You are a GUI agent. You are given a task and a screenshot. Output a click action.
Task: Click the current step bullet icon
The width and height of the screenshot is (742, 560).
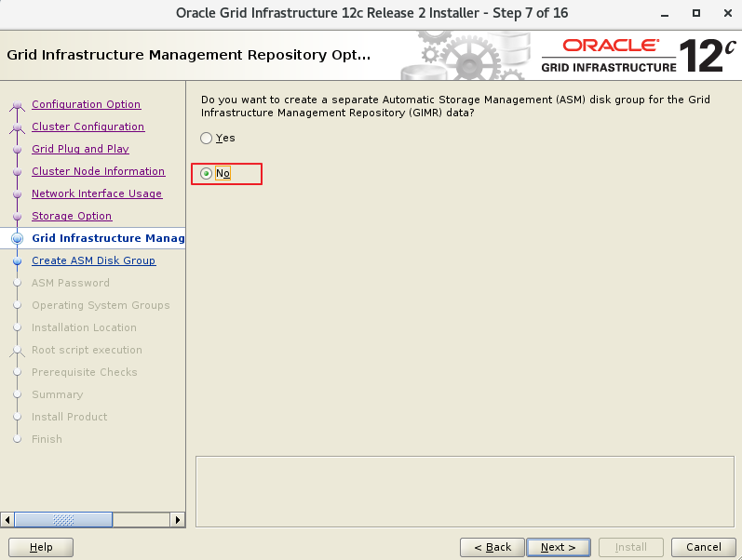17,238
